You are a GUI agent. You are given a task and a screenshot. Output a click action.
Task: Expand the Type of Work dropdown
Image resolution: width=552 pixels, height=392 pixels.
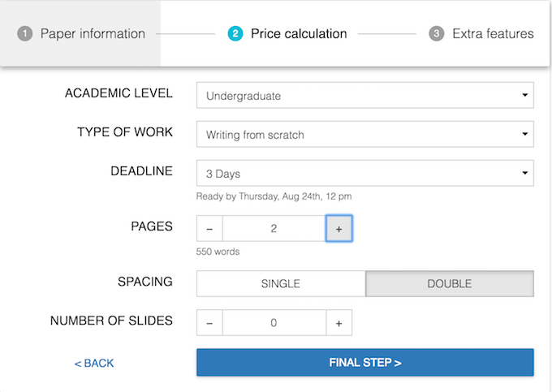pos(364,134)
